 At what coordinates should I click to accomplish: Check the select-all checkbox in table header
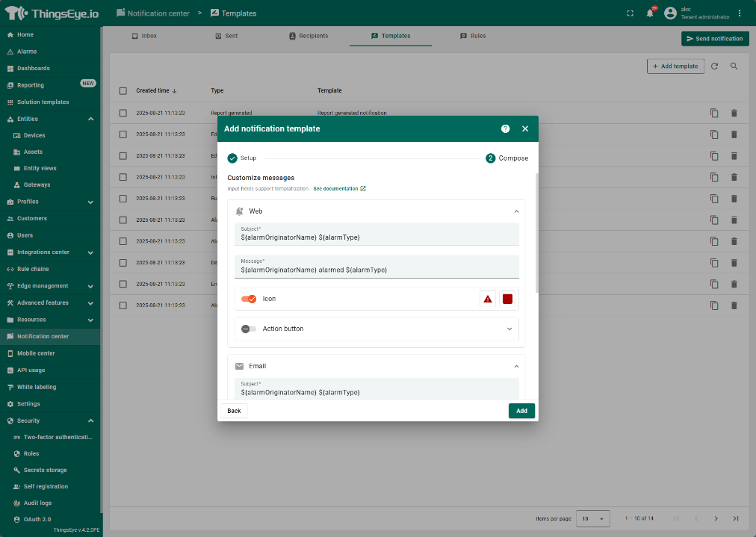(123, 91)
